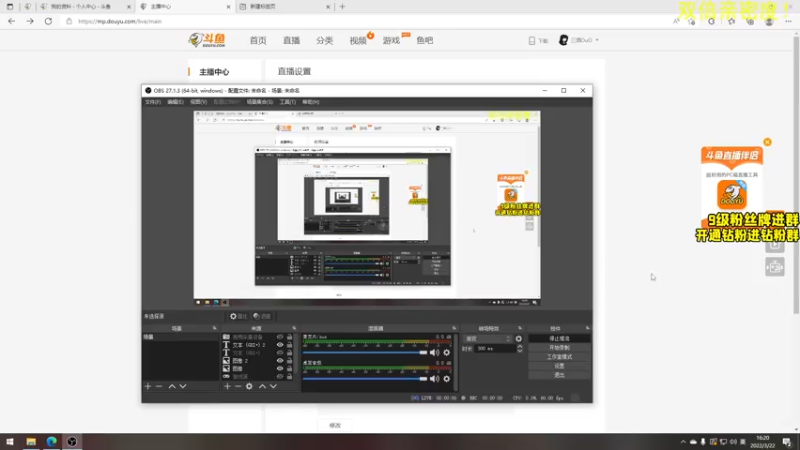Viewport: 800px width, 450px height.
Task: Open the 编辑 menu in OBS
Action: click(x=175, y=102)
